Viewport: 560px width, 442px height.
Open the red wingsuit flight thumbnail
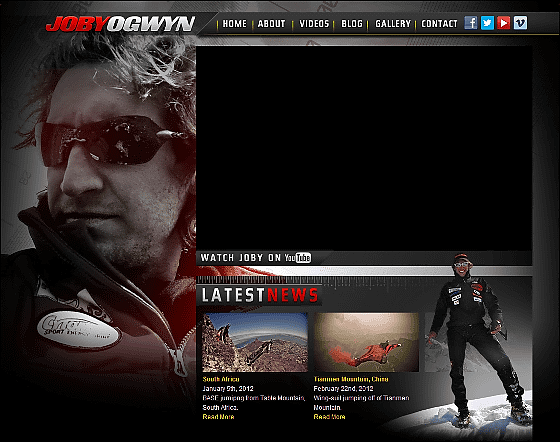click(x=366, y=342)
